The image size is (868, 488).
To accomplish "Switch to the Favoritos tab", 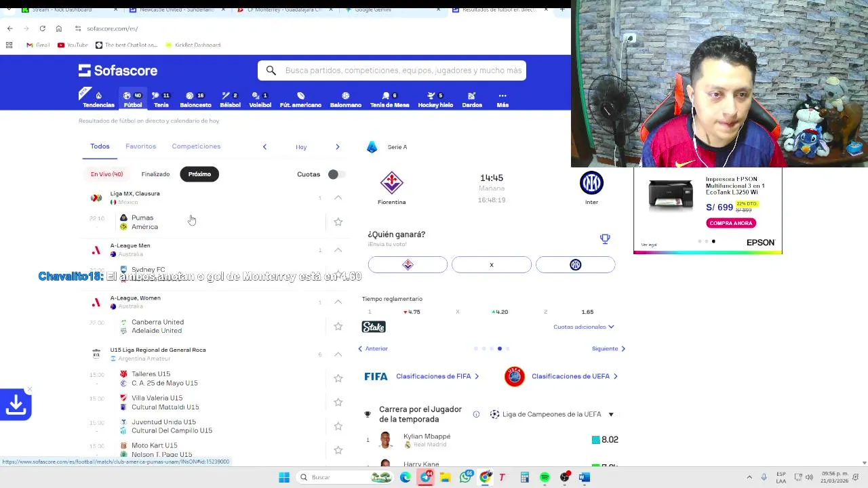I will coord(140,146).
